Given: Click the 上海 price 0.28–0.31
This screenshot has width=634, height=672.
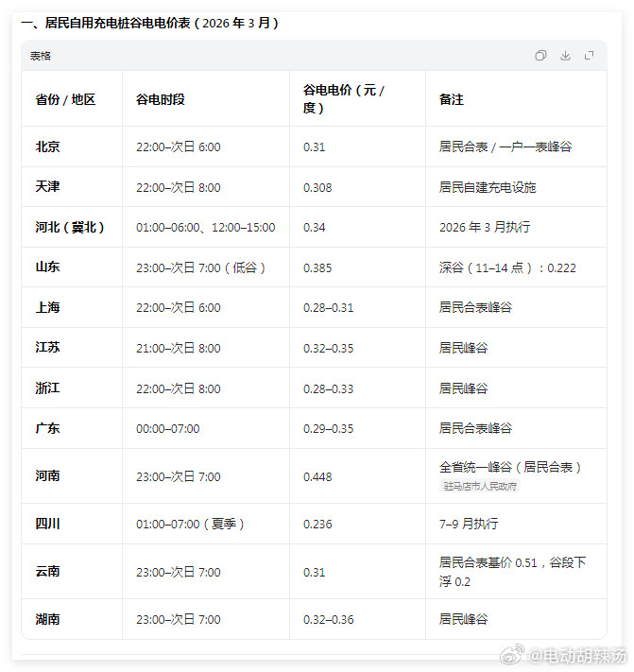Looking at the screenshot, I should point(328,308).
